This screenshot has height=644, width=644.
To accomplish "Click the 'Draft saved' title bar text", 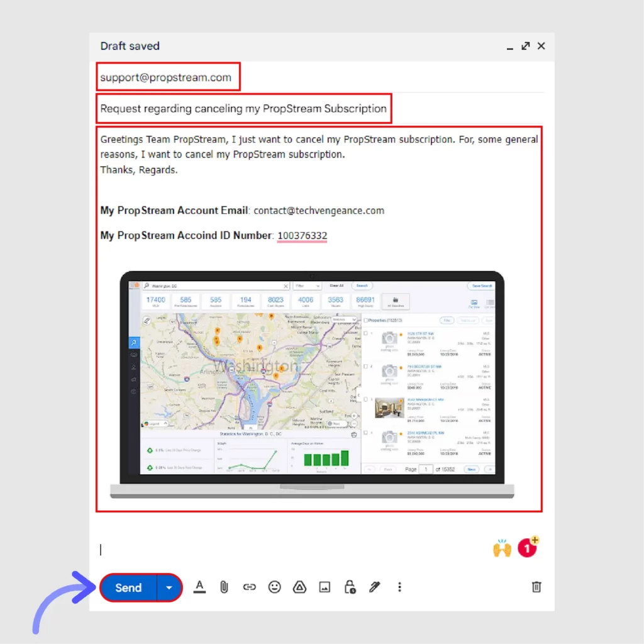I will point(130,46).
